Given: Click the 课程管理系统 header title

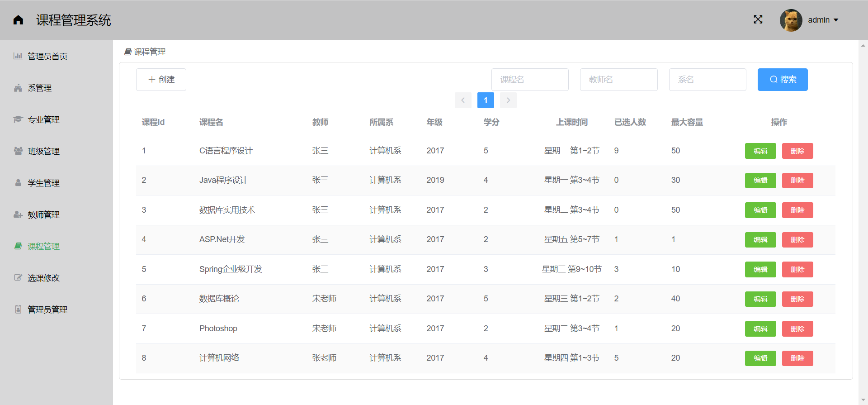Looking at the screenshot, I should tap(74, 20).
